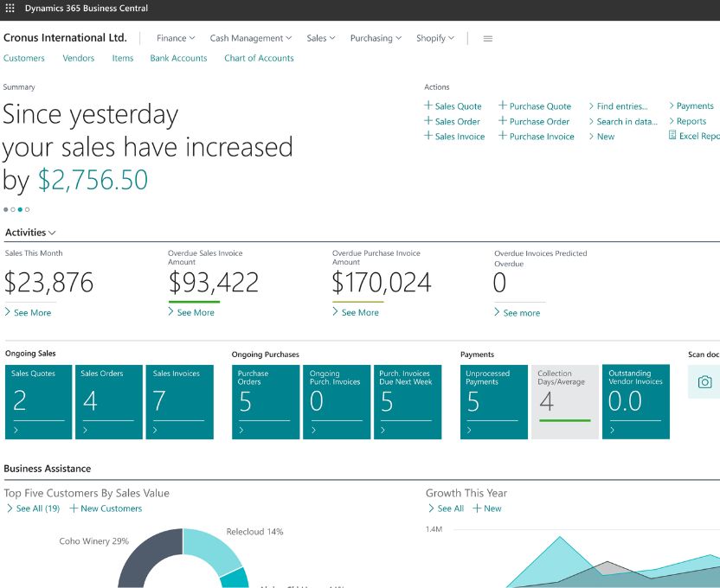Open the hamburger more-menu icon
The height and width of the screenshot is (588, 720).
pyautogui.click(x=488, y=39)
